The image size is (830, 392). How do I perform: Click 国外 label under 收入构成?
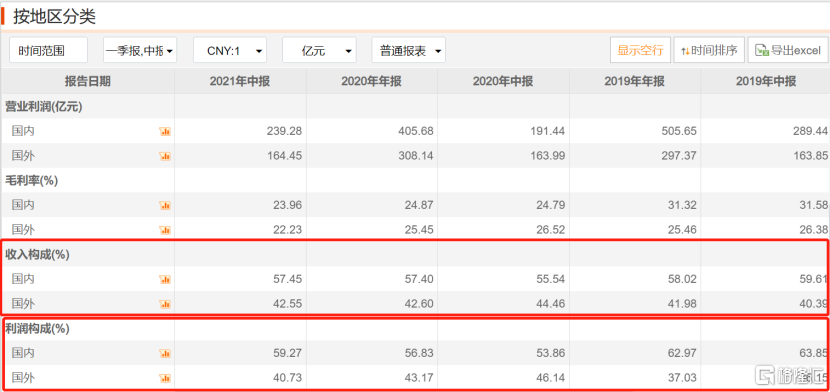[23, 304]
